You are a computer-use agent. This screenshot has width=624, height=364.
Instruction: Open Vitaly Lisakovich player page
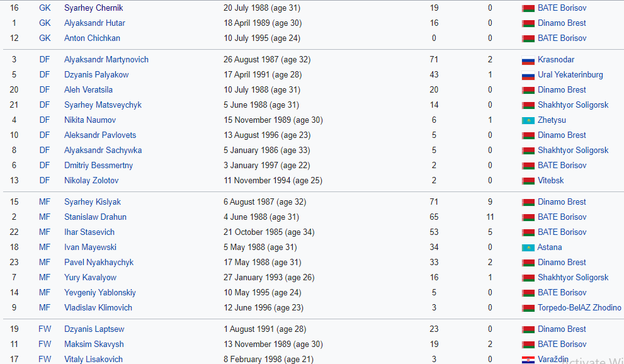(x=94, y=359)
